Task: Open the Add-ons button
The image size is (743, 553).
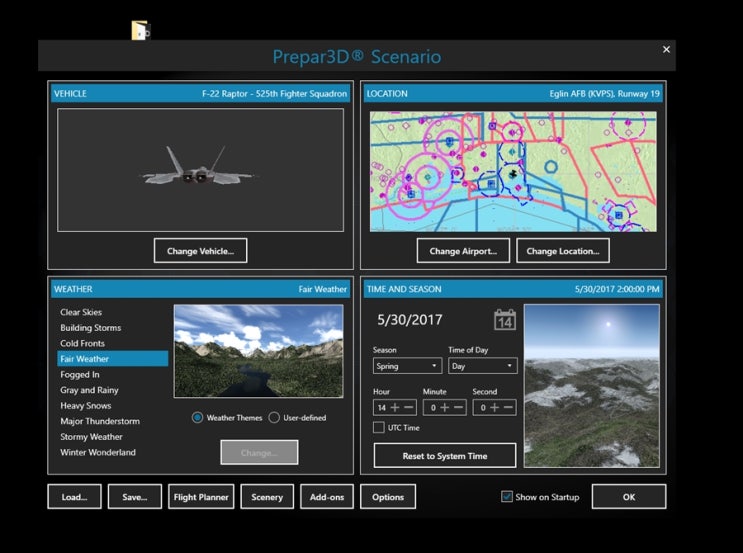Action: [x=326, y=497]
